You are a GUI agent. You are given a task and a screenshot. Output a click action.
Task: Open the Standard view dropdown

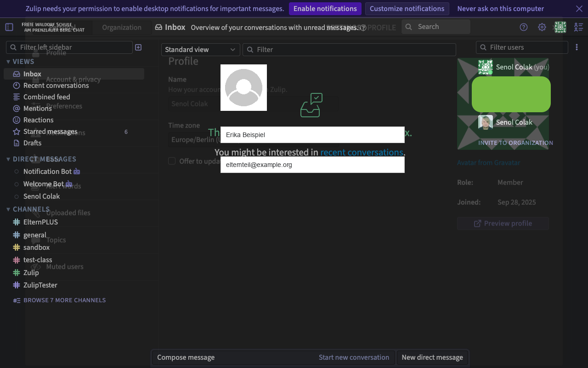coord(200,50)
